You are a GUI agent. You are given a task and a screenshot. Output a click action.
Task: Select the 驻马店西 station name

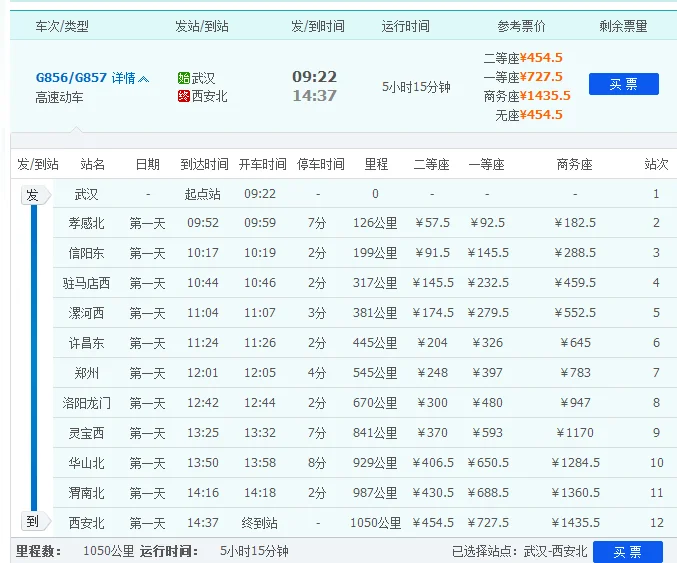click(x=86, y=283)
